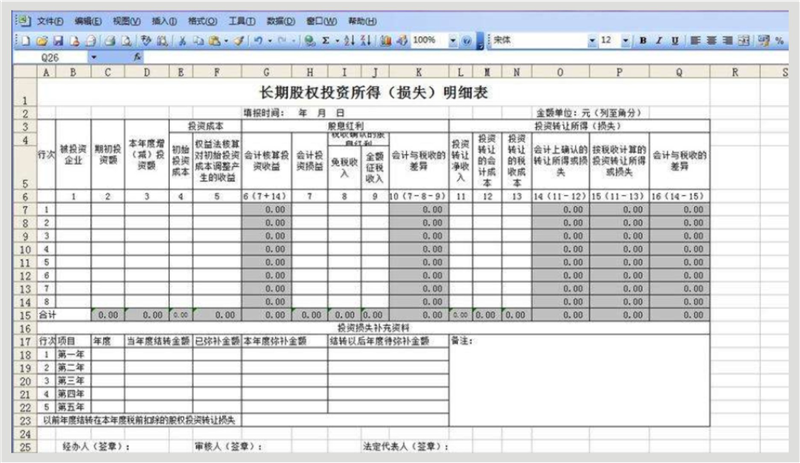Open the 工具(T) menu

[x=242, y=21]
